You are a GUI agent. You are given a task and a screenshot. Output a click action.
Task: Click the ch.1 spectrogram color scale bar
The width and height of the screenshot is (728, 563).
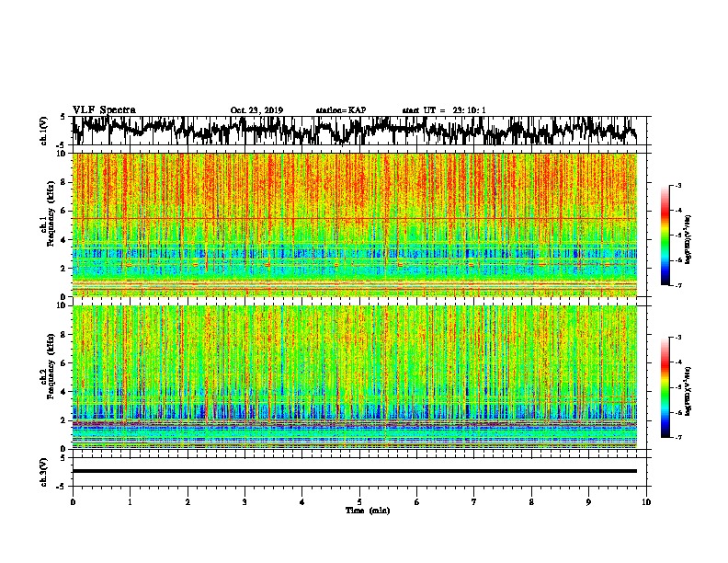pos(665,236)
